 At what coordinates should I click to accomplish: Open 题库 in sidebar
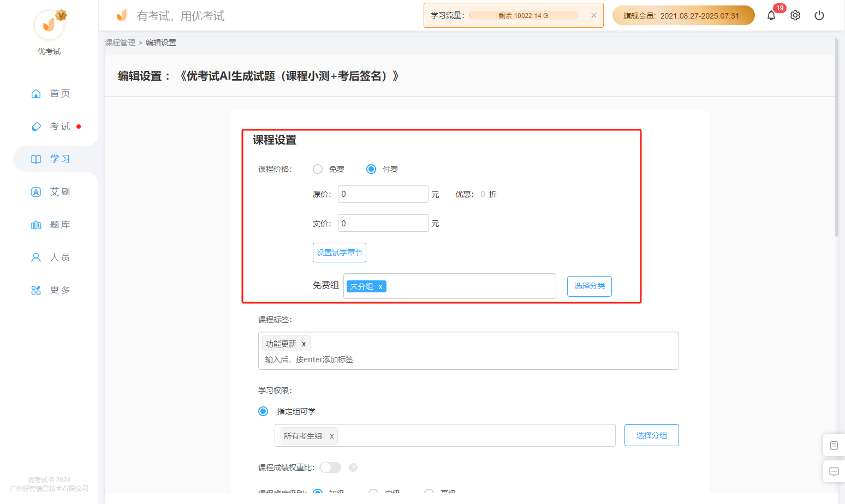[60, 224]
